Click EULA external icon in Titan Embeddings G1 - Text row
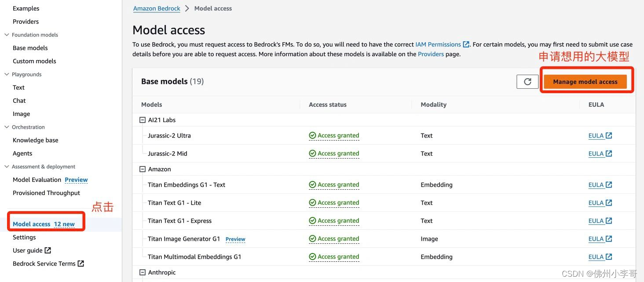 pos(609,184)
